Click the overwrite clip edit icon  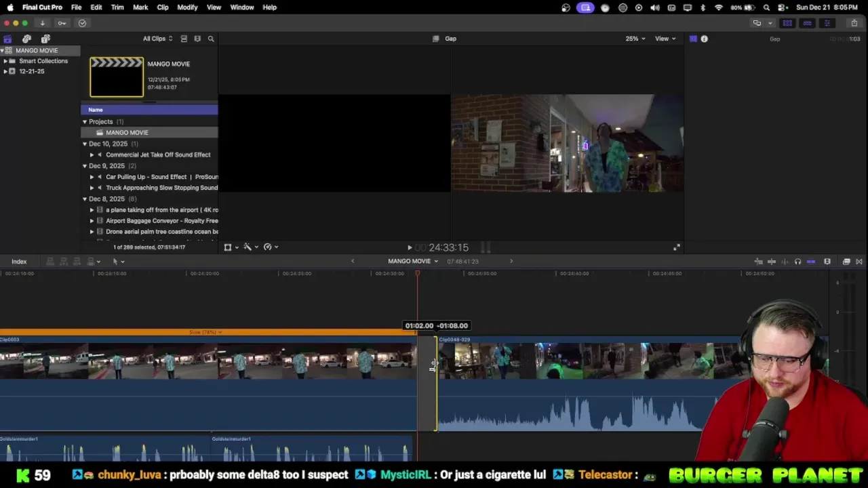point(92,262)
